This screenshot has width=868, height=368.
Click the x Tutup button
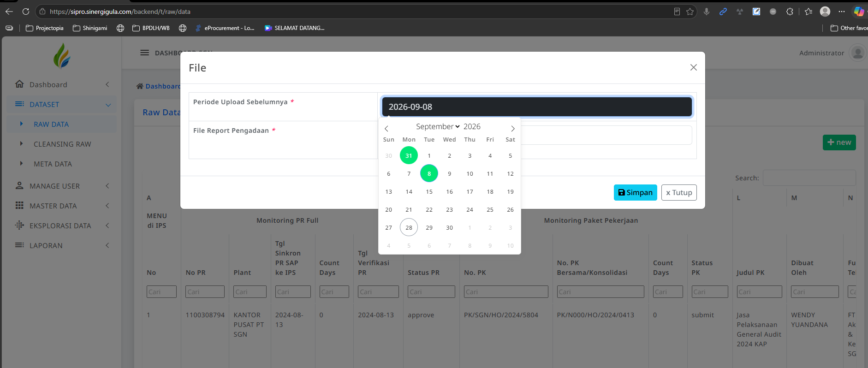click(679, 192)
